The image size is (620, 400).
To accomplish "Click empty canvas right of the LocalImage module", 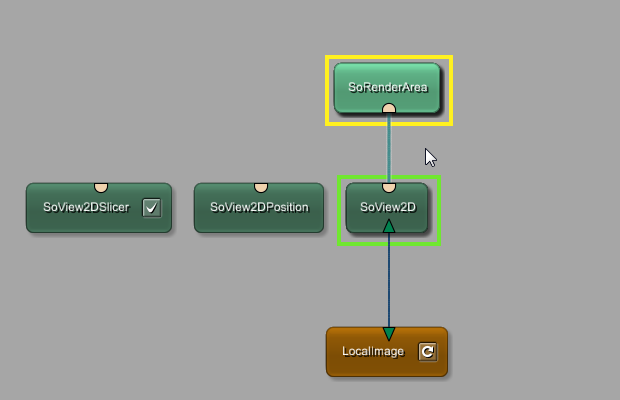I will [x=530, y=352].
